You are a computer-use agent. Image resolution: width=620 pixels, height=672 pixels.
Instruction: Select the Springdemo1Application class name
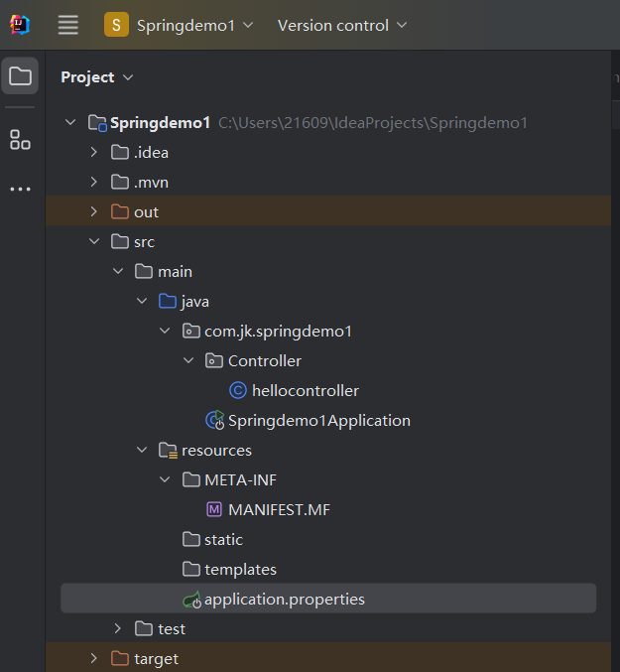click(319, 421)
